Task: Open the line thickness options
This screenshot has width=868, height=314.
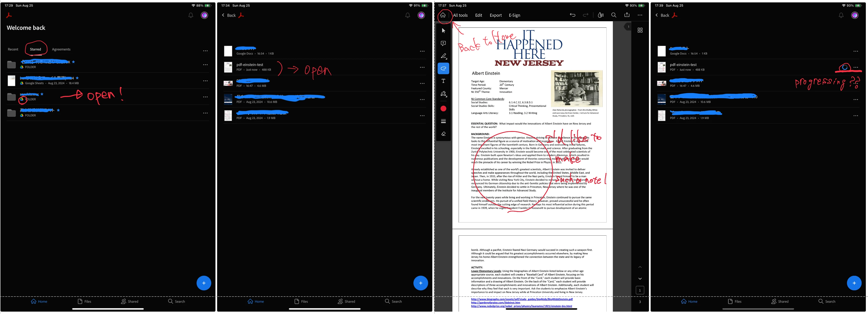Action: click(443, 121)
